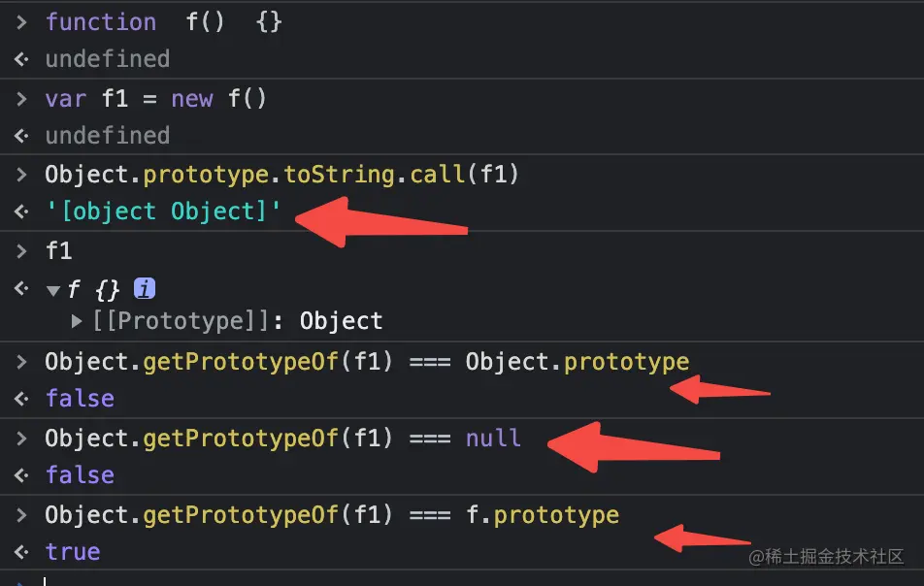Select the '[object Object]' string result
Viewport: 924px width, 586px height.
click(163, 211)
